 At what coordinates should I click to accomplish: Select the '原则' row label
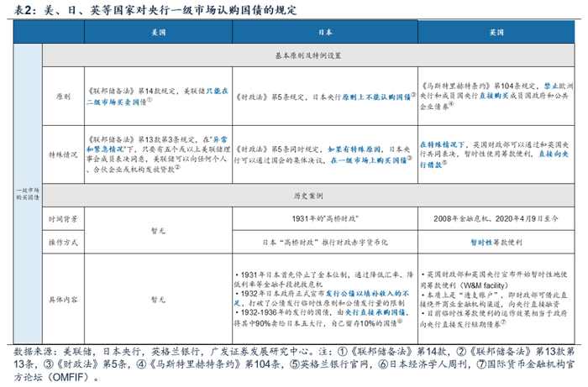pyautogui.click(x=63, y=97)
